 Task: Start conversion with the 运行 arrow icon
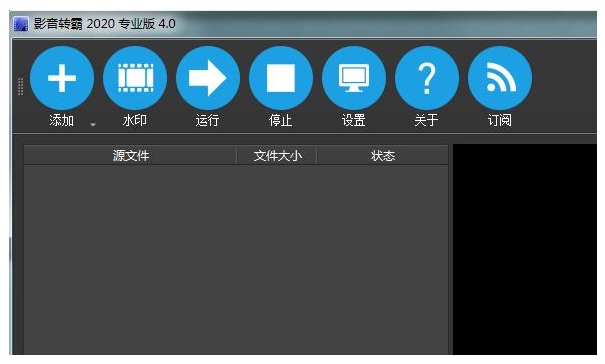[x=208, y=78]
